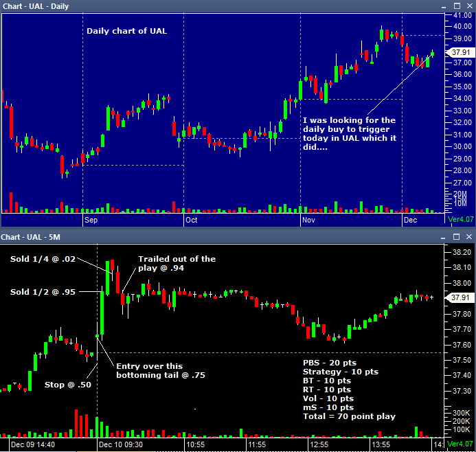Image resolution: width=476 pixels, height=452 pixels.
Task: Click the 41.00 price level on the daily axis
Action: coord(462,15)
